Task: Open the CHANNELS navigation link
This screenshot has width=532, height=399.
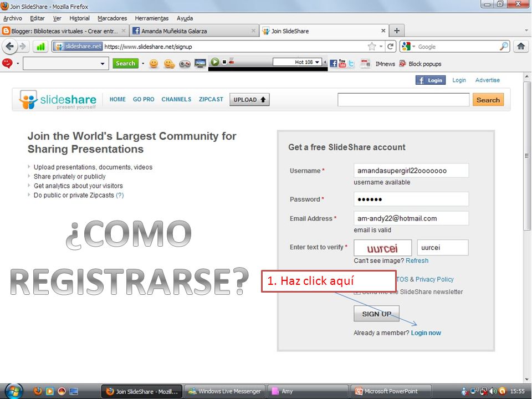Action: click(x=176, y=99)
